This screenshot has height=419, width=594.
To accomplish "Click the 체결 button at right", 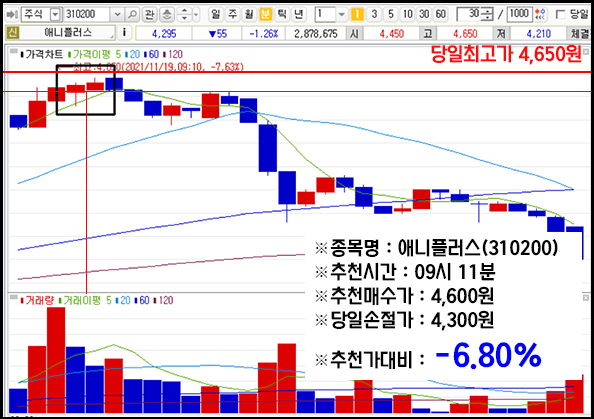I will click(x=580, y=34).
